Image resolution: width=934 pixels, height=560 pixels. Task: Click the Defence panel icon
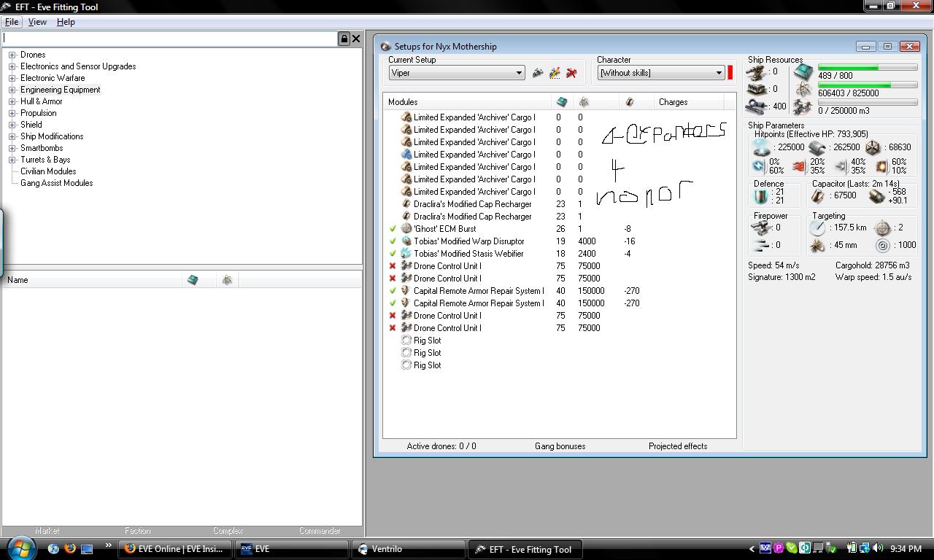click(761, 196)
